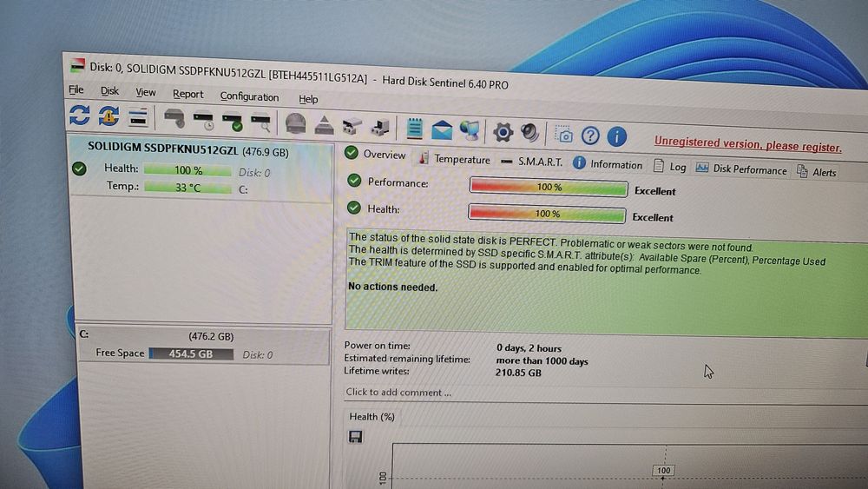Click the camera screenshot icon
868x489 pixels.
563,135
